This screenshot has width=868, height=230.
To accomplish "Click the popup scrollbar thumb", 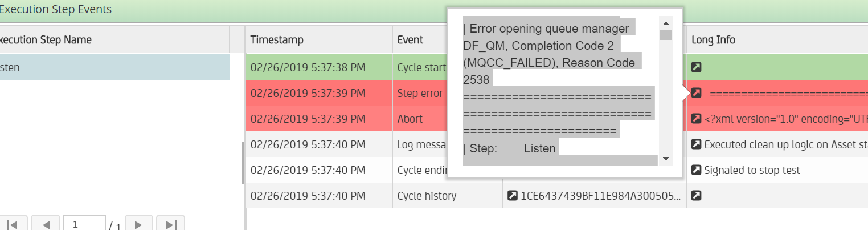I will coord(666,35).
